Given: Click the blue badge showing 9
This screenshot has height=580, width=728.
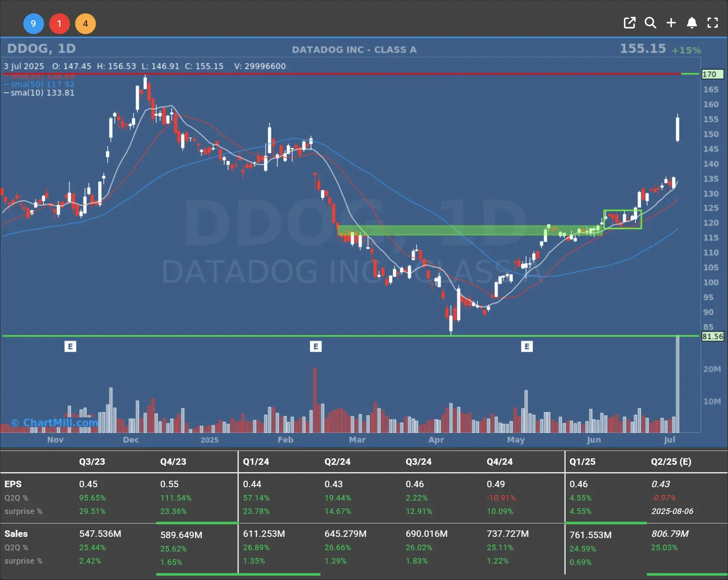Looking at the screenshot, I should point(33,24).
